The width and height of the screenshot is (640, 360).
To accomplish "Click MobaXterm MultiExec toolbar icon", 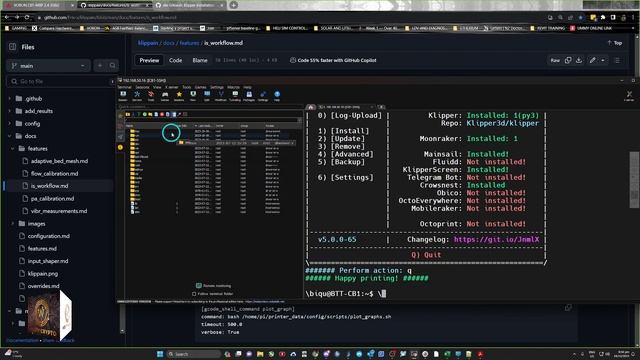I will [220, 96].
